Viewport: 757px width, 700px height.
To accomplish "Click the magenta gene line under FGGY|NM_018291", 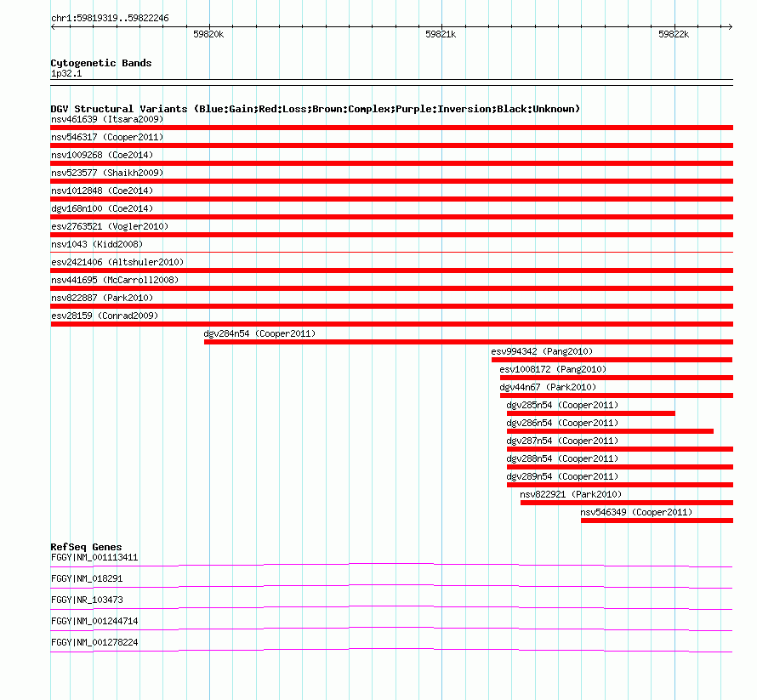I will pos(391,585).
